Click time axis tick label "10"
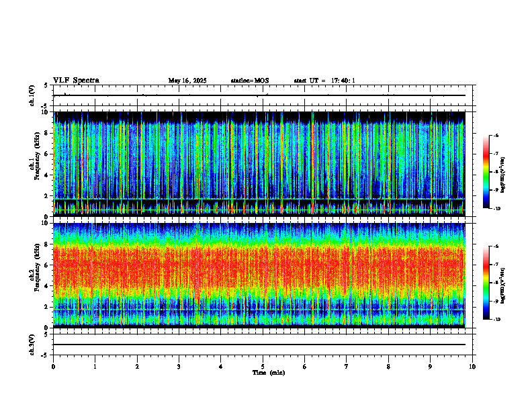532x411 pixels. point(472,367)
